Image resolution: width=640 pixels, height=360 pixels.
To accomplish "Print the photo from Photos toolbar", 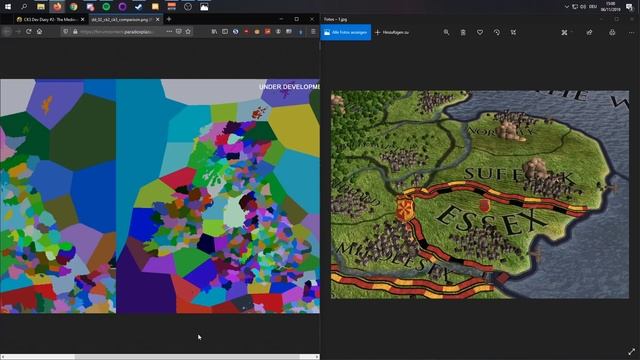I will click(612, 32).
